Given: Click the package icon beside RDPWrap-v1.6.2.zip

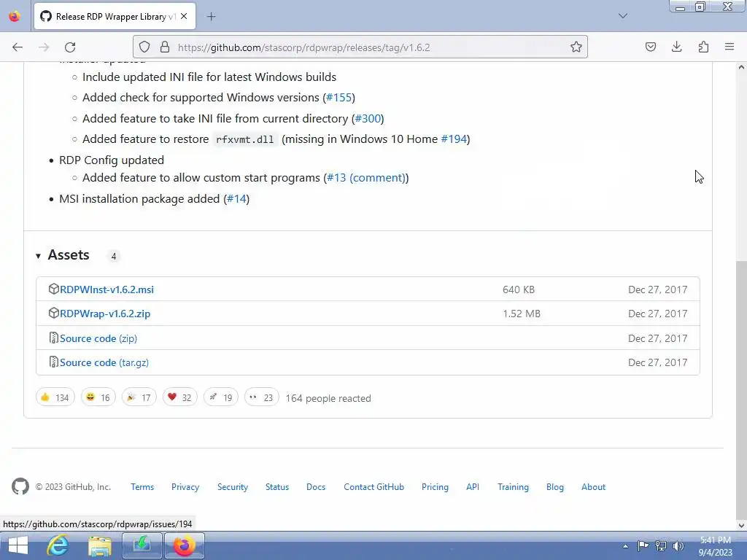Looking at the screenshot, I should click(53, 314).
